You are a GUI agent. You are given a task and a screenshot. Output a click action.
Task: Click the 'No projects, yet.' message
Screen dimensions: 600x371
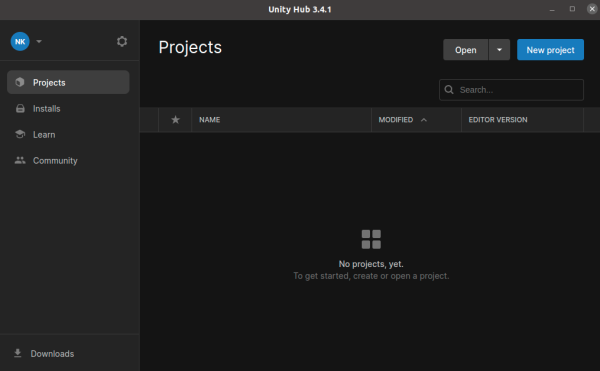point(371,264)
